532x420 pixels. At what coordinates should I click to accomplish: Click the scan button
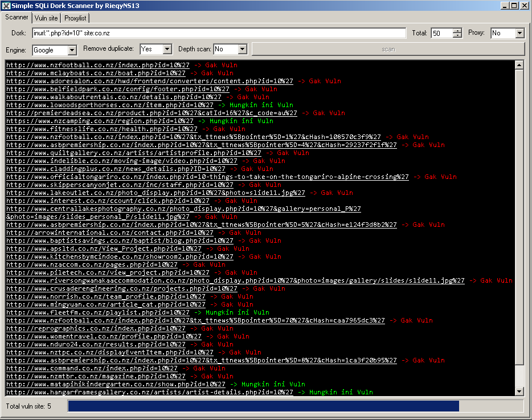pos(388,50)
